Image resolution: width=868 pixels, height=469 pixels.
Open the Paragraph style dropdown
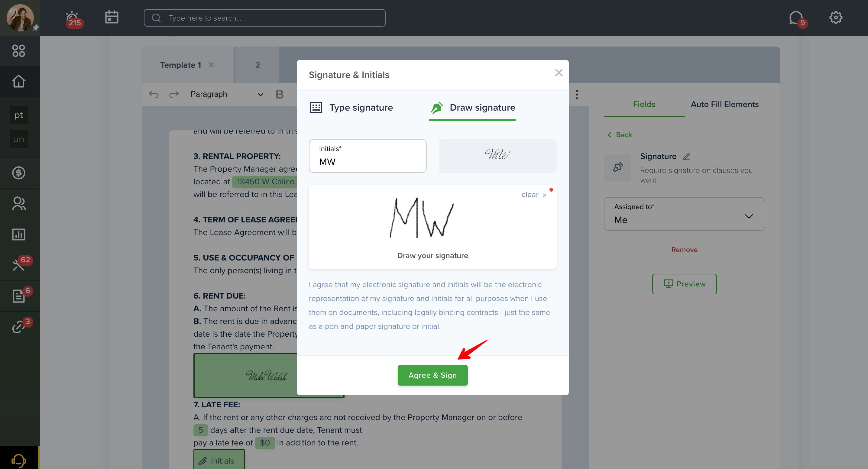[x=226, y=94]
